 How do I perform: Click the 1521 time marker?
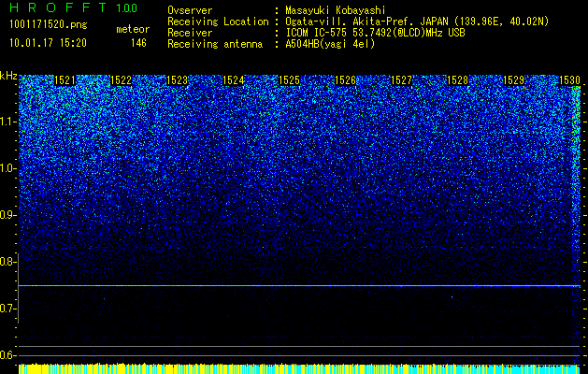coord(65,80)
